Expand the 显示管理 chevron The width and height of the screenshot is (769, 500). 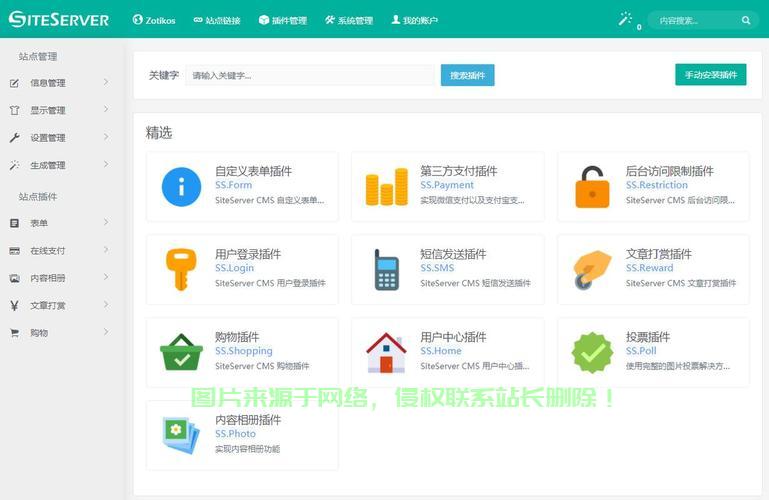(106, 109)
